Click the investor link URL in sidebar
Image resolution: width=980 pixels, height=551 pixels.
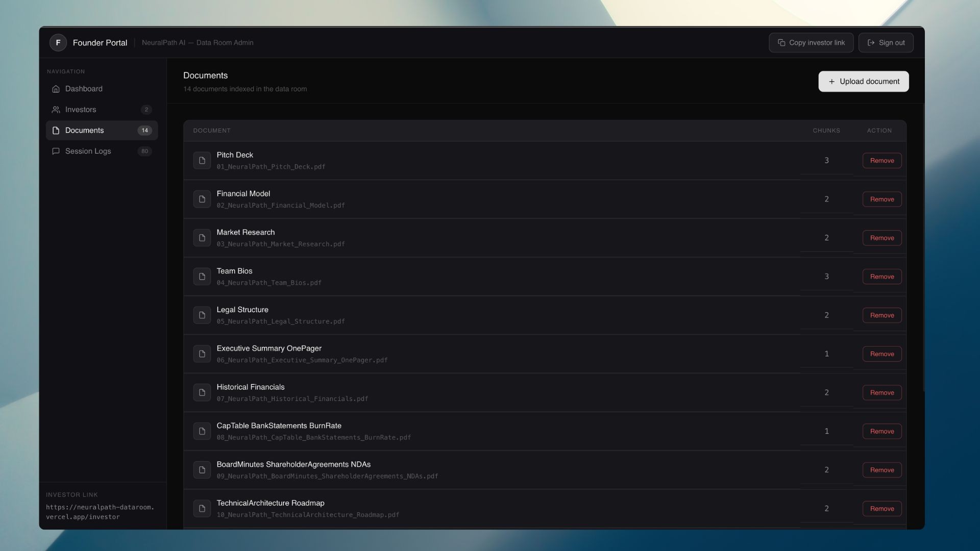[100, 512]
